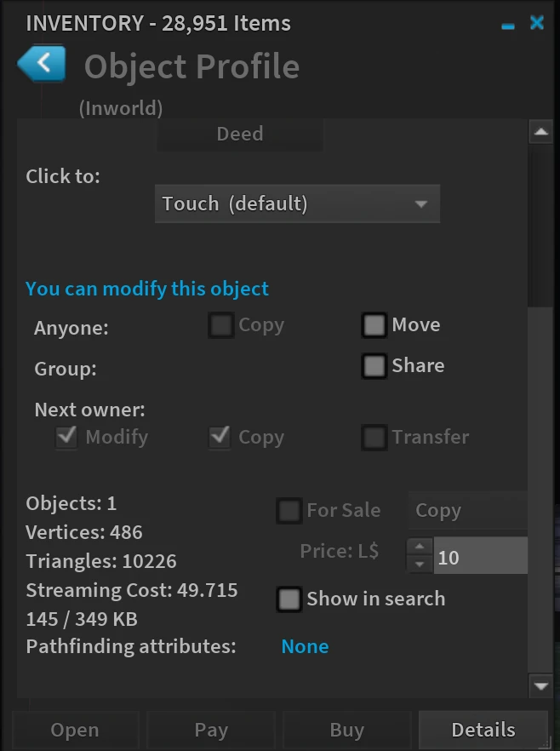Increase price with the up stepper arrow

[420, 547]
